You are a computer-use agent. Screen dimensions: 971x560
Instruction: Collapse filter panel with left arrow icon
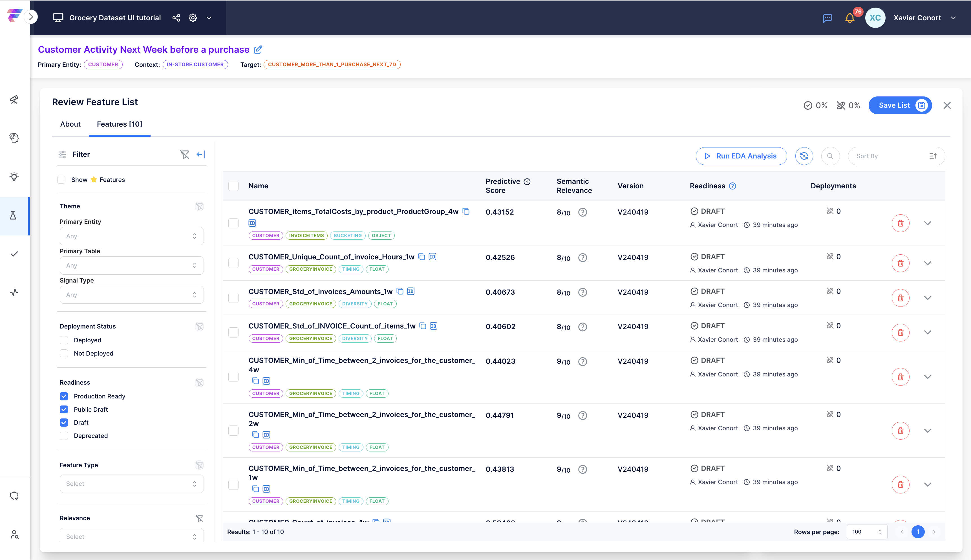201,154
